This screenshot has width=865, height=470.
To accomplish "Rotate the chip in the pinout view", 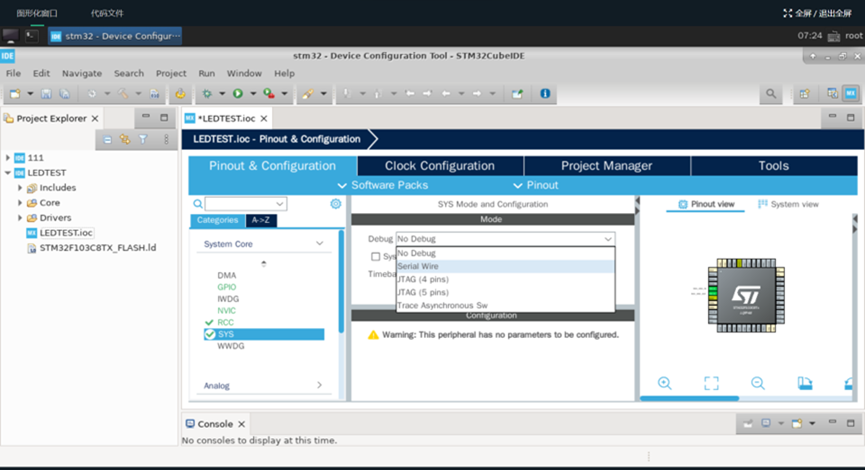I will coord(805,383).
